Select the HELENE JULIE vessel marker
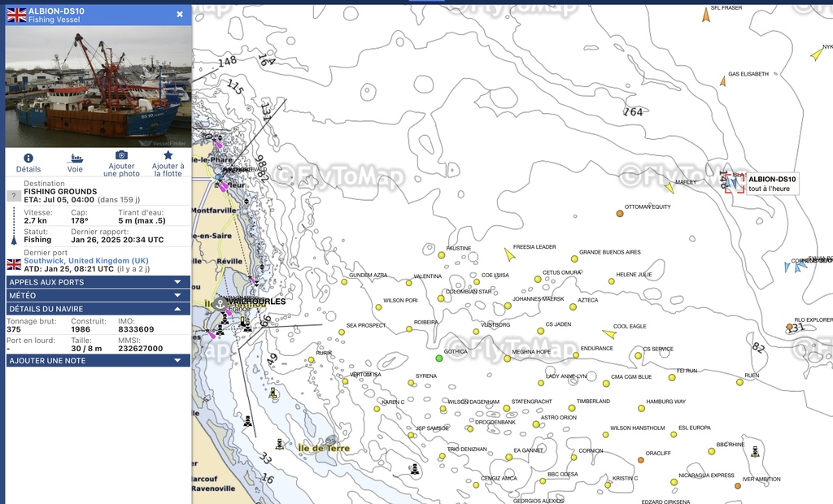The width and height of the screenshot is (833, 504). tap(612, 281)
